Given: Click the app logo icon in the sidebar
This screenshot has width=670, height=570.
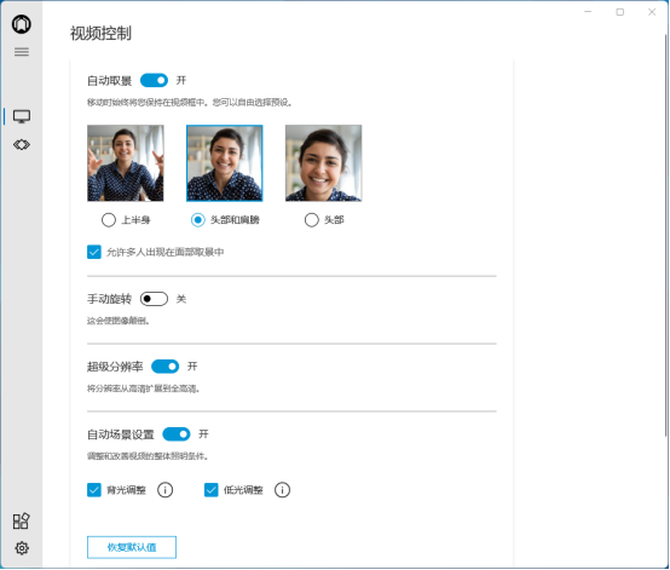Looking at the screenshot, I should (x=21, y=24).
